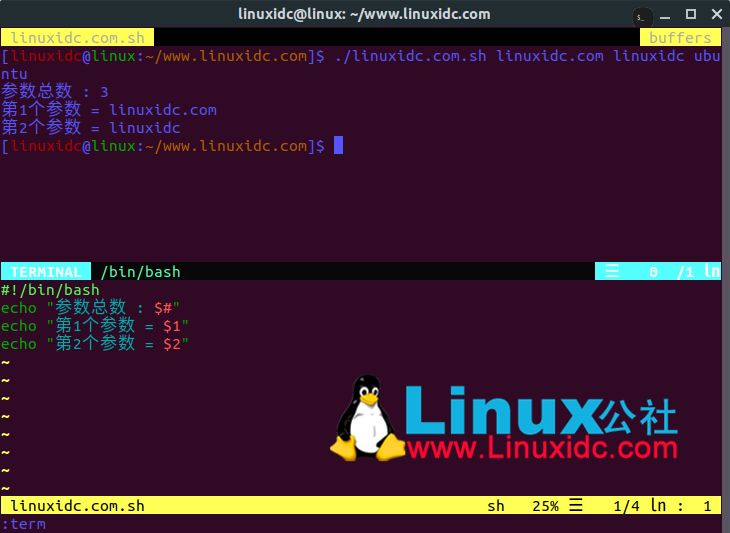The height and width of the screenshot is (533, 730).
Task: Click the :term command line
Action: pyautogui.click(x=23, y=524)
